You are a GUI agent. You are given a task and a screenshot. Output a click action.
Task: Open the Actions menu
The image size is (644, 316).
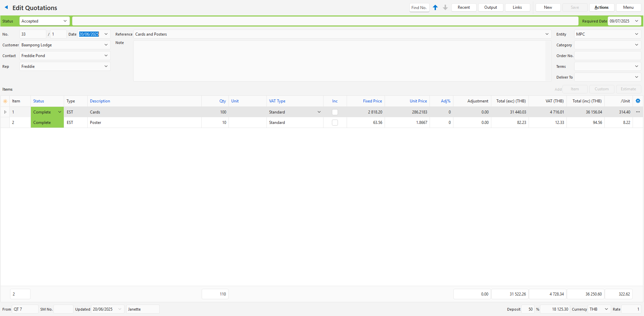pos(601,7)
